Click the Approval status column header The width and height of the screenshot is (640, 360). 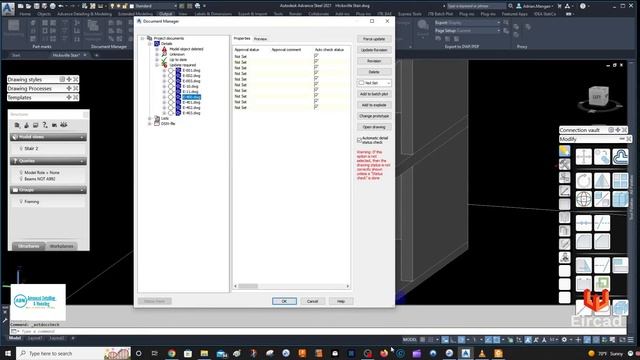point(247,50)
